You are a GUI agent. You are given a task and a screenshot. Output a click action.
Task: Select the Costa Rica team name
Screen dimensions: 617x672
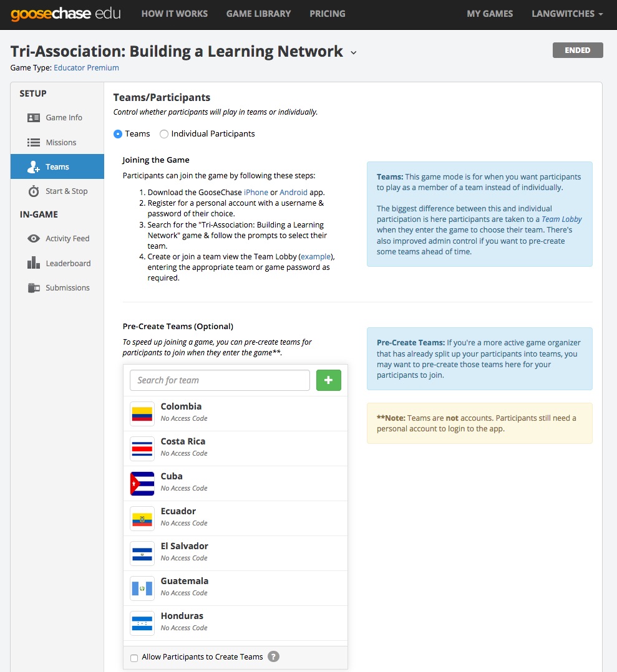[183, 441]
